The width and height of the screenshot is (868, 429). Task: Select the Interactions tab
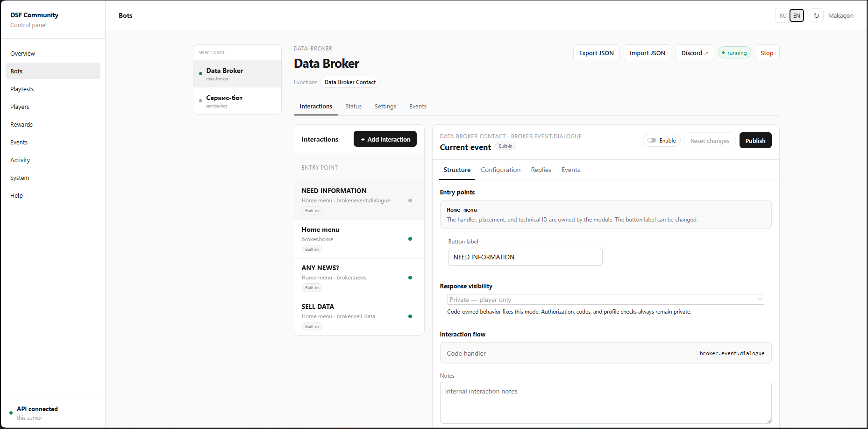pyautogui.click(x=316, y=106)
